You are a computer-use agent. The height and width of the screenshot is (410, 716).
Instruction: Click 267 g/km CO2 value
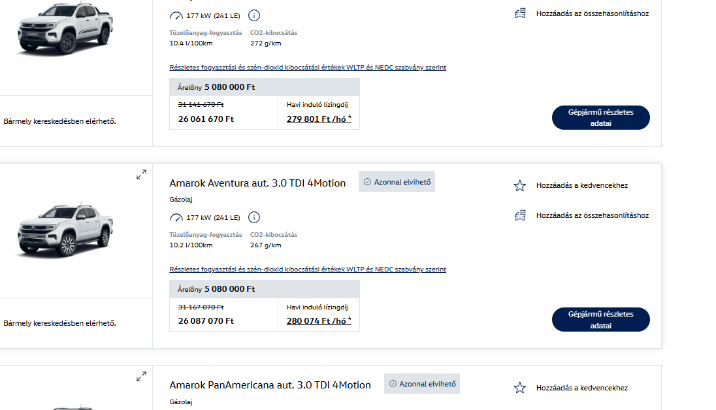click(266, 245)
